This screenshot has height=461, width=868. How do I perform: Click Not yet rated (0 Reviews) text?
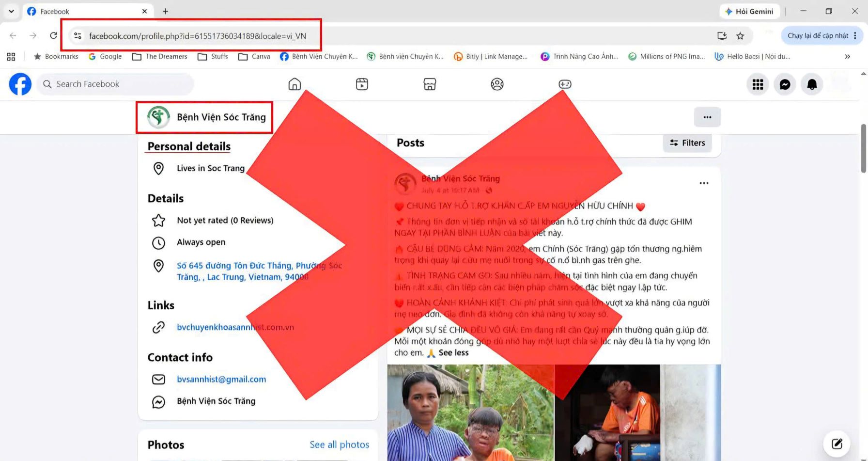click(225, 221)
